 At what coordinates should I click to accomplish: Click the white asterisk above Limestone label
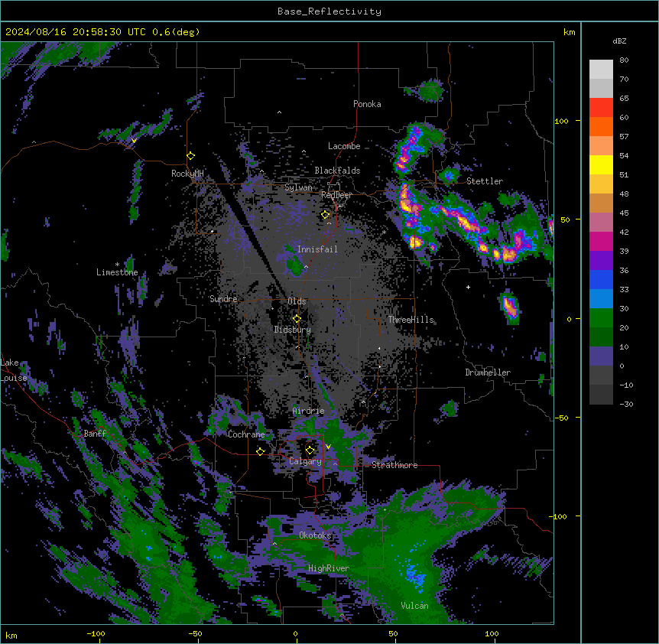point(117,264)
